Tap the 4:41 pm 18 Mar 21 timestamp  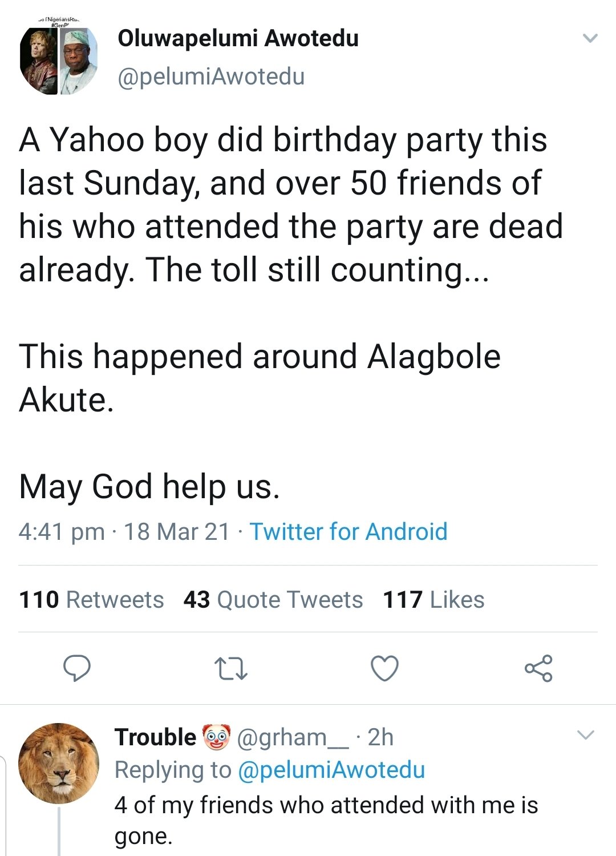click(124, 532)
